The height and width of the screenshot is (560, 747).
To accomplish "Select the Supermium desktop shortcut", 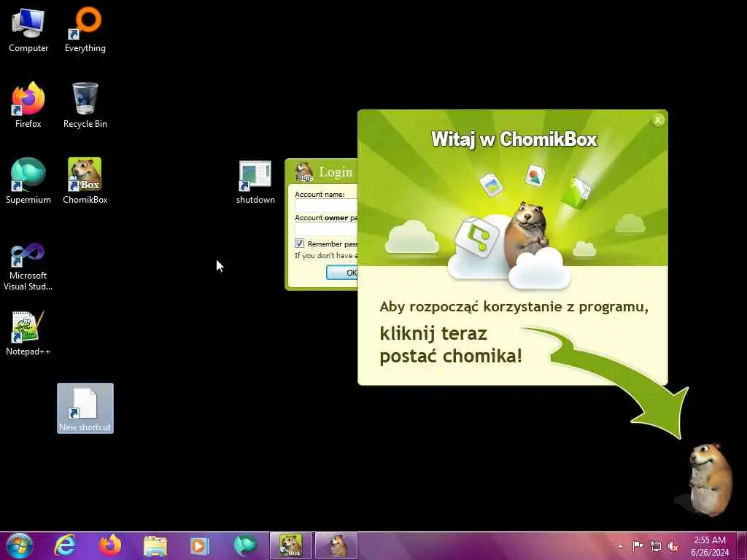I will (x=28, y=182).
